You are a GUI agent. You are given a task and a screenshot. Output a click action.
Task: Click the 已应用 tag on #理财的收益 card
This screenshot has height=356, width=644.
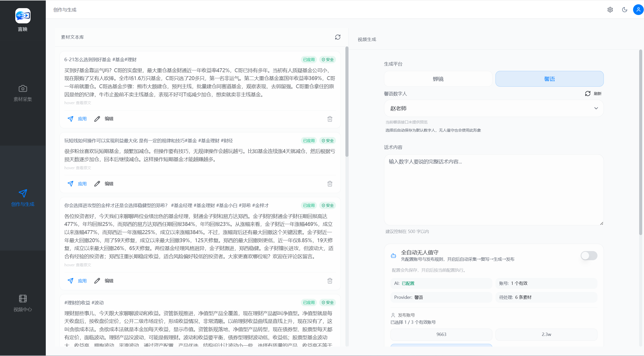pos(309,302)
